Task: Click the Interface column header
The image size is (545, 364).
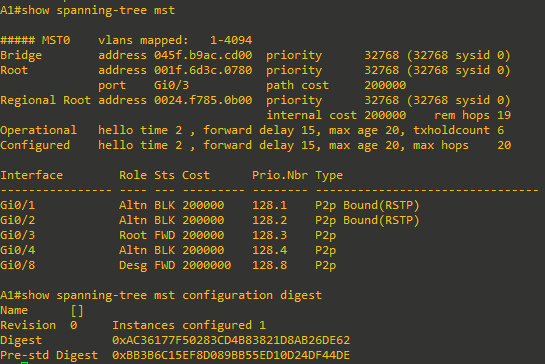Action: coord(32,175)
